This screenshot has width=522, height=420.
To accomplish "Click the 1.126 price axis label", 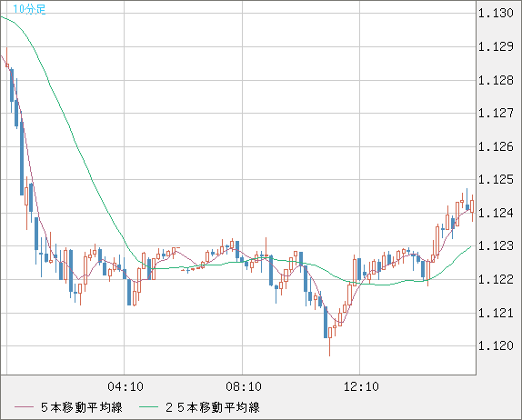I will [x=496, y=146].
